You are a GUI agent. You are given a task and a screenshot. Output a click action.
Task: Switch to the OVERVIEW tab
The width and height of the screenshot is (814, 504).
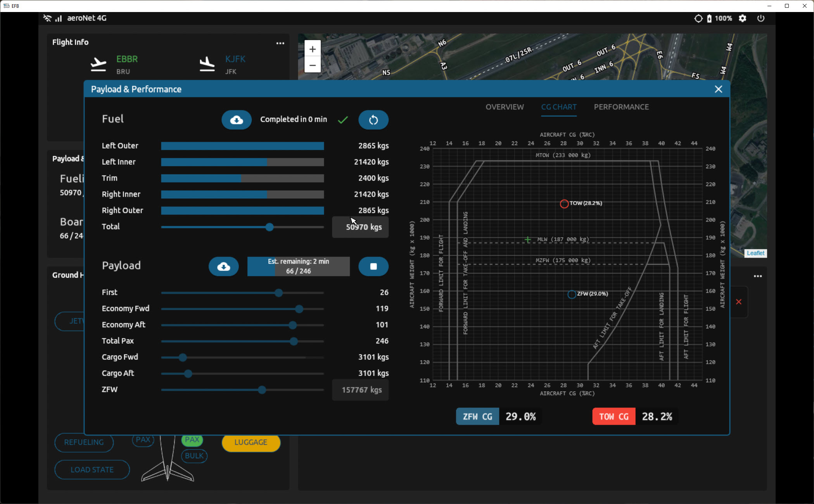pos(504,107)
